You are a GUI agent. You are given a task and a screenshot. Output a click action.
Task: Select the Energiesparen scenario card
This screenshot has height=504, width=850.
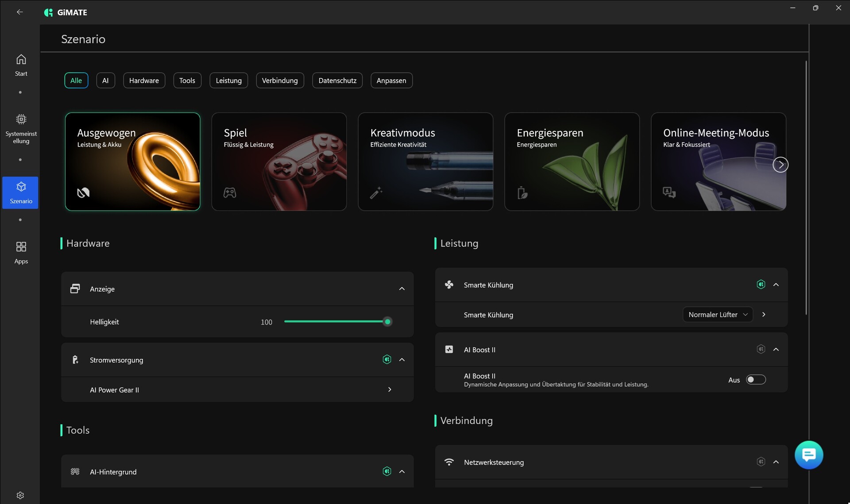[x=572, y=162]
